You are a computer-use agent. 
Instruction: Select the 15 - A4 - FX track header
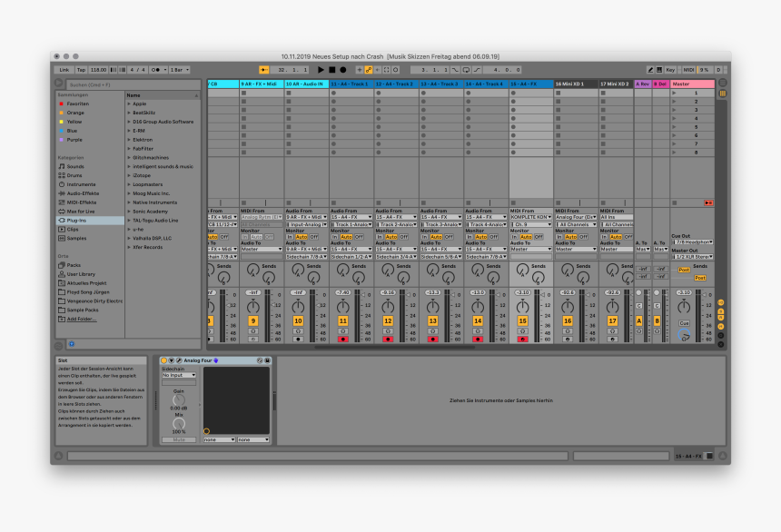tap(531, 84)
